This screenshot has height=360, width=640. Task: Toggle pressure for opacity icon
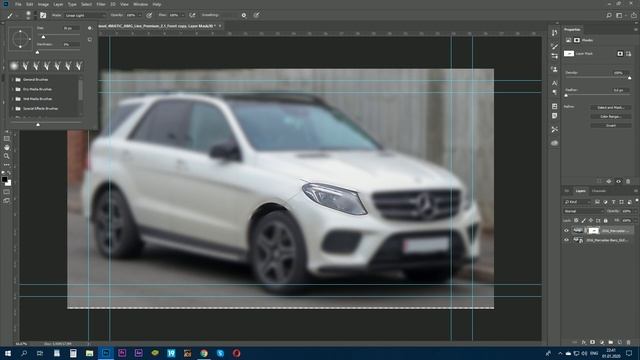pyautogui.click(x=149, y=15)
